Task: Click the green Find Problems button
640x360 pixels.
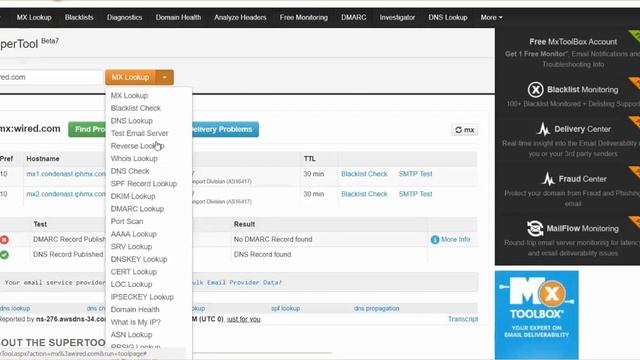Action: click(87, 129)
